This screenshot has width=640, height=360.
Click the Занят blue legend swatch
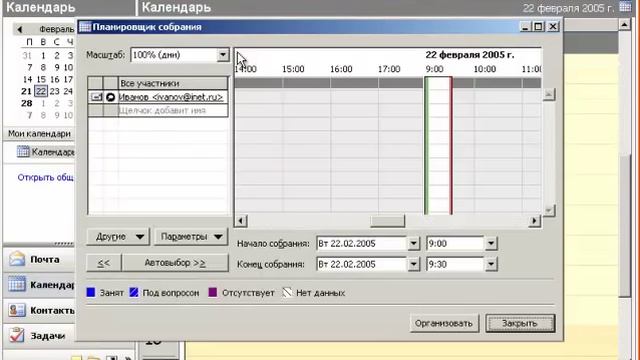pyautogui.click(x=91, y=292)
